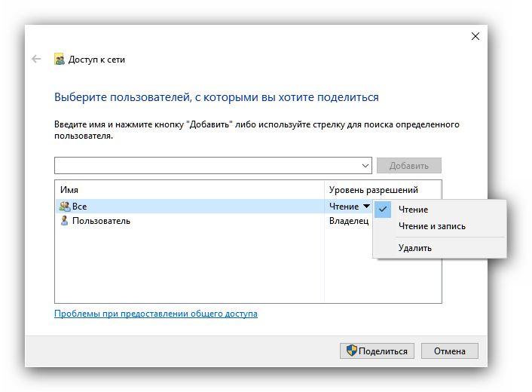532x392 pixels.
Task: Click the Добавить button
Action: (x=409, y=166)
